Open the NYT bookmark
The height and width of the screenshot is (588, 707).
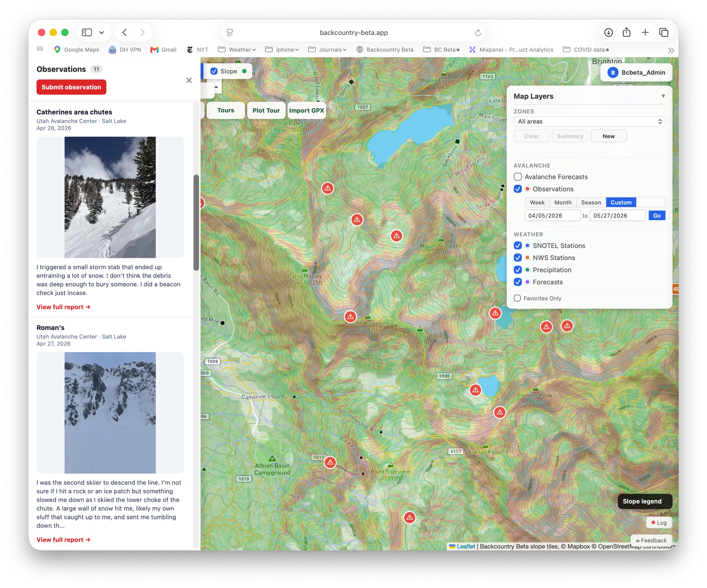click(x=198, y=49)
